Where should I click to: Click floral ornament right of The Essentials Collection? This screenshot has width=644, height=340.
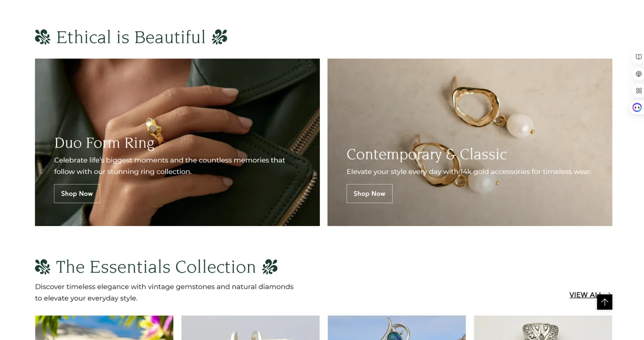click(x=270, y=267)
